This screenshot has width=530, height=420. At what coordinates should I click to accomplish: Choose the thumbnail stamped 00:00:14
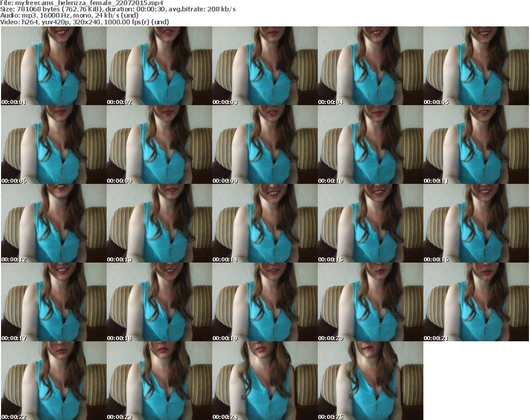[x=264, y=223]
